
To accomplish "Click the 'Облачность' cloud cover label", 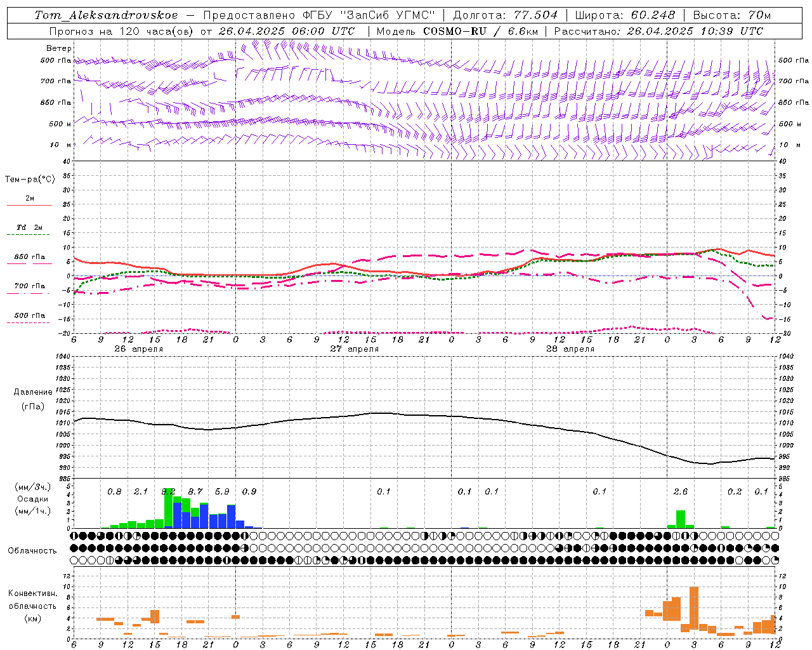I will point(32,551).
